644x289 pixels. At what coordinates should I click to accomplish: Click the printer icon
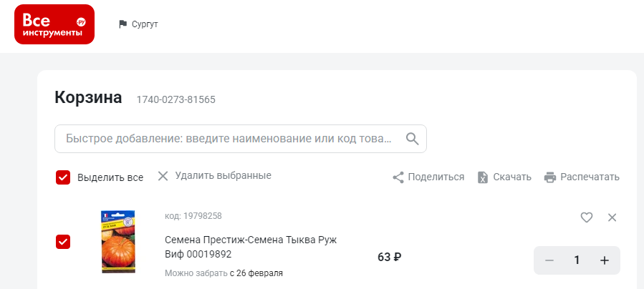[550, 177]
